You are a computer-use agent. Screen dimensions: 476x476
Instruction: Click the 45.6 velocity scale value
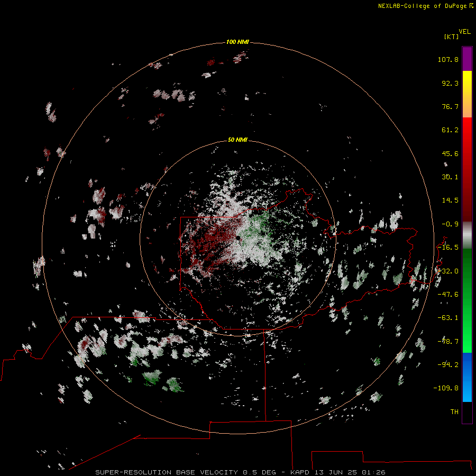tap(450, 153)
